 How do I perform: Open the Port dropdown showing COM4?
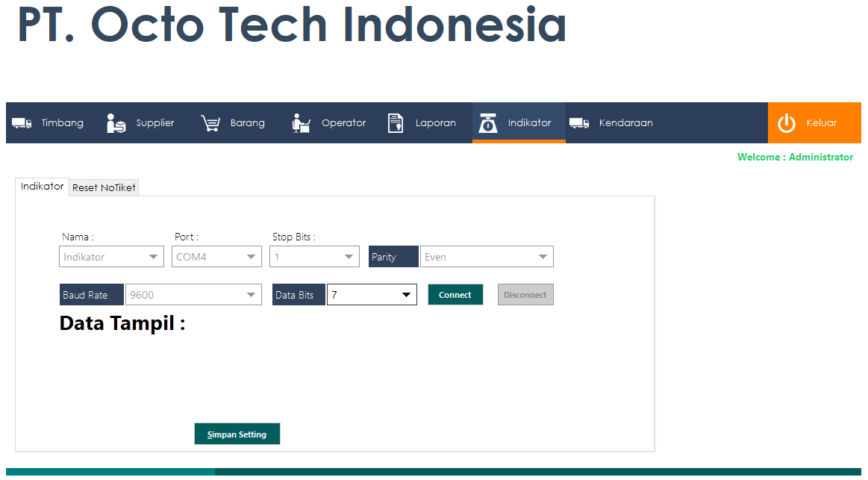(216, 257)
